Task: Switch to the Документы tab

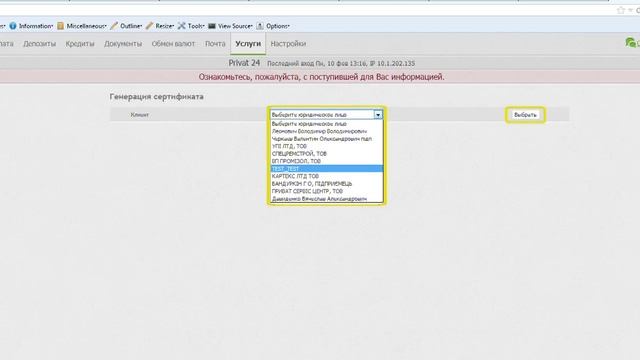Action: (x=123, y=44)
